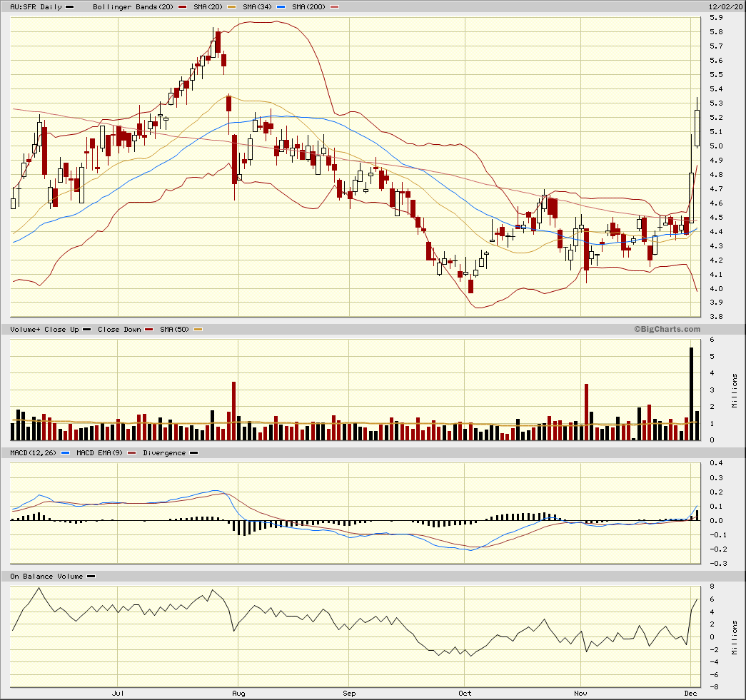Viewport: 746px width, 700px height.
Task: Click the MACD EMA(9) legend label
Action: pyautogui.click(x=99, y=453)
